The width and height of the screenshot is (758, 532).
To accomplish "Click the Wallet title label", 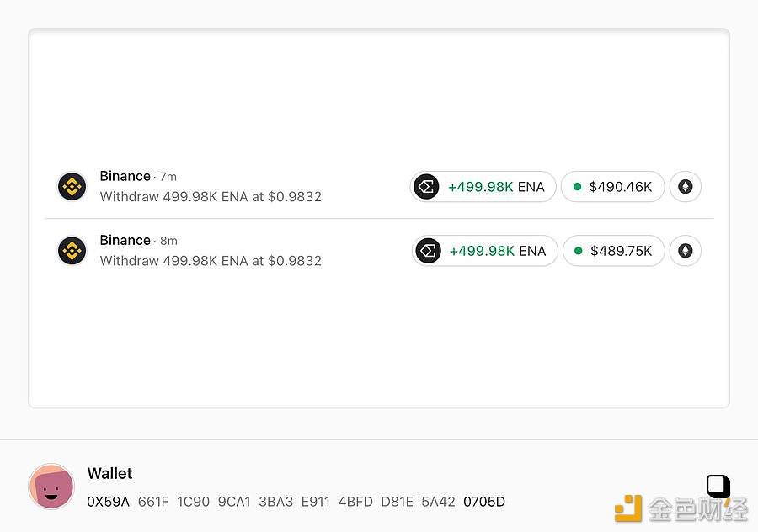I will pyautogui.click(x=109, y=473).
